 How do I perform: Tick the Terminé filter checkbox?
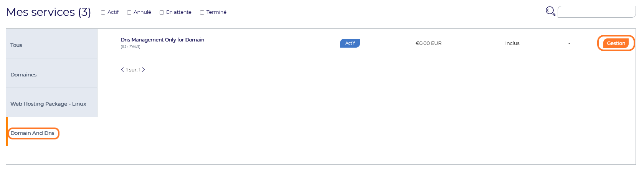point(202,12)
